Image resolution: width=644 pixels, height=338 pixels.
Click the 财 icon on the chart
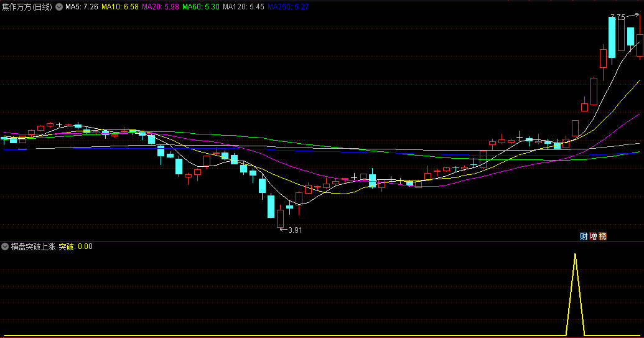pos(583,236)
